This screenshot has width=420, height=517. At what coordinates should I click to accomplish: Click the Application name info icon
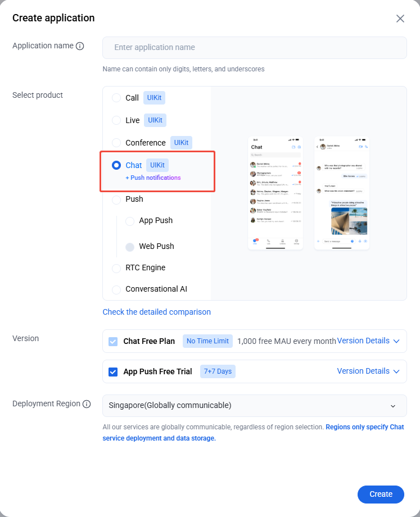(80, 46)
